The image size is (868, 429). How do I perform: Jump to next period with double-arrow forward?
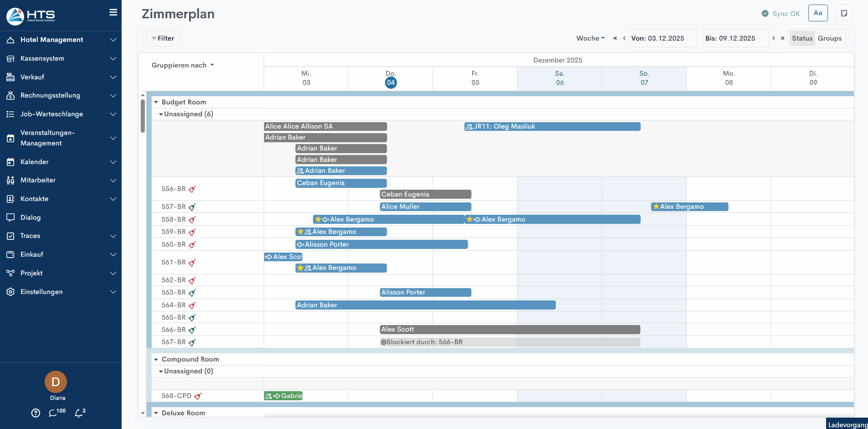[782, 38]
